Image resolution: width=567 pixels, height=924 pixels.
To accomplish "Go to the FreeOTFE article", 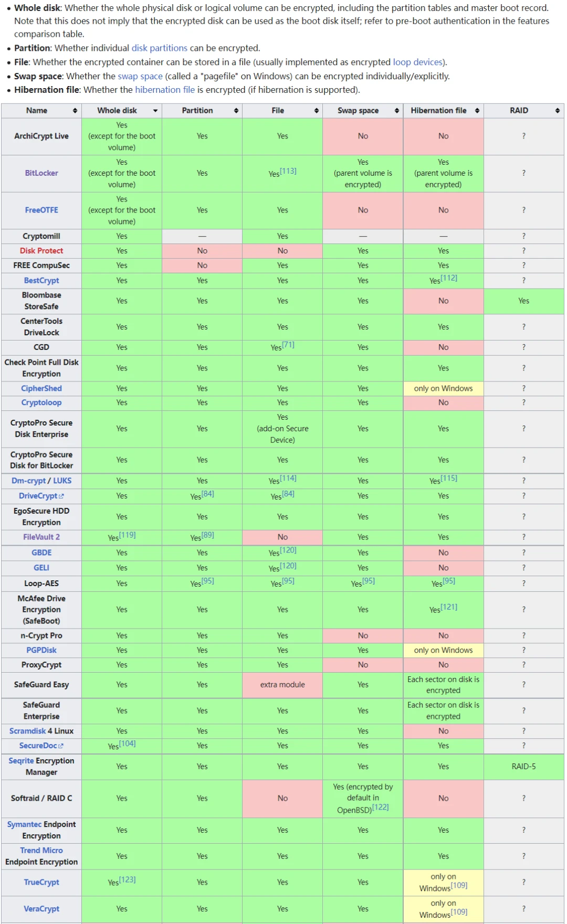I will click(41, 210).
